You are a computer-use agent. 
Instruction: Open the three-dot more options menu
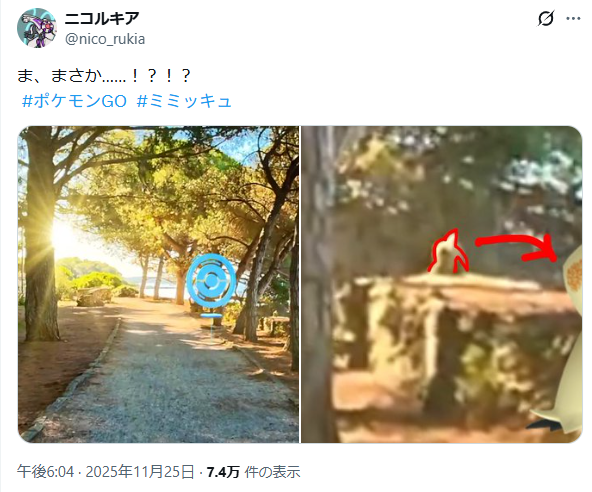[573, 18]
